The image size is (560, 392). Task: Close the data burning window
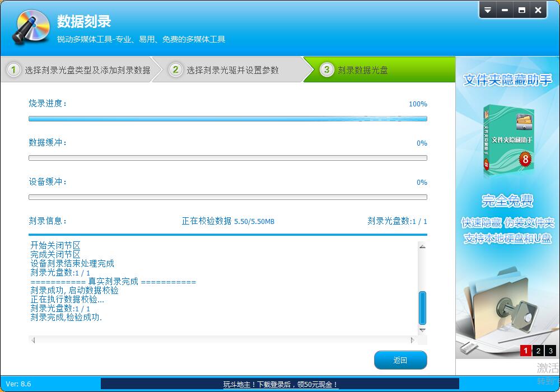(x=538, y=10)
